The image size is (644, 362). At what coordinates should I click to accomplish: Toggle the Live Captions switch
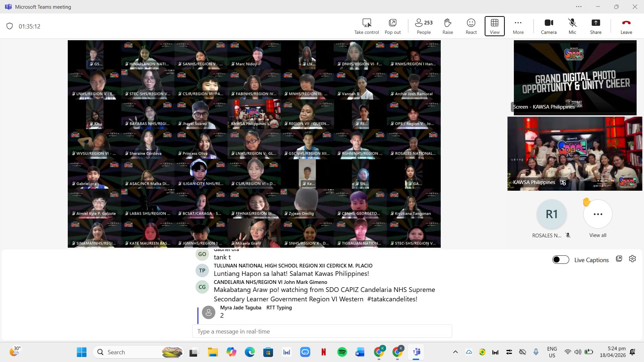[561, 260]
